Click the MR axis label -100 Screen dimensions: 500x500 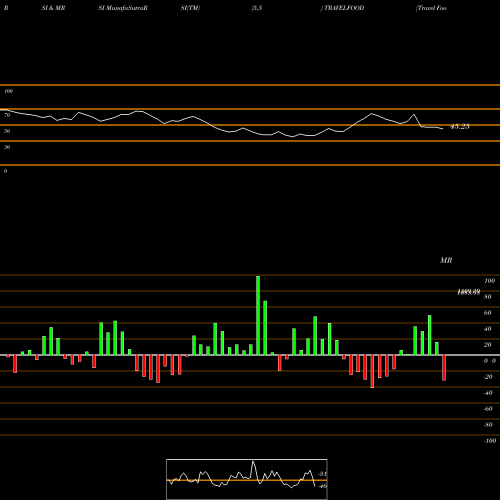pos(489,441)
